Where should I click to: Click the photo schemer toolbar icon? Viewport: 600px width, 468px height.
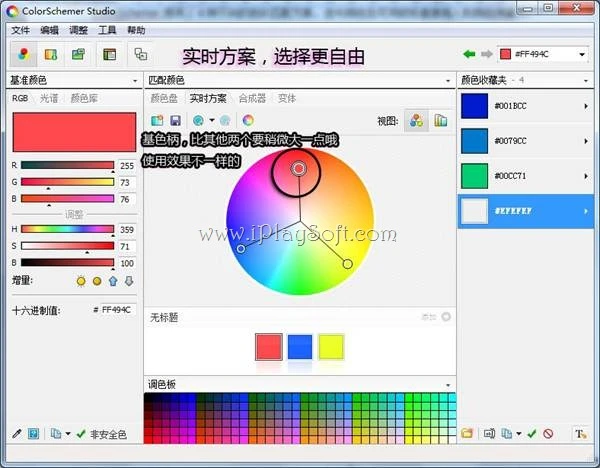click(x=51, y=54)
